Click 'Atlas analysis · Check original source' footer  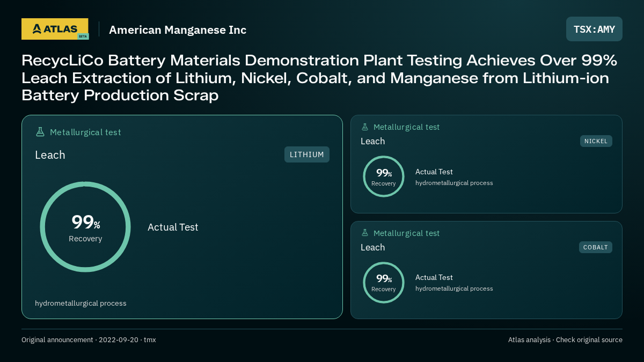click(565, 340)
